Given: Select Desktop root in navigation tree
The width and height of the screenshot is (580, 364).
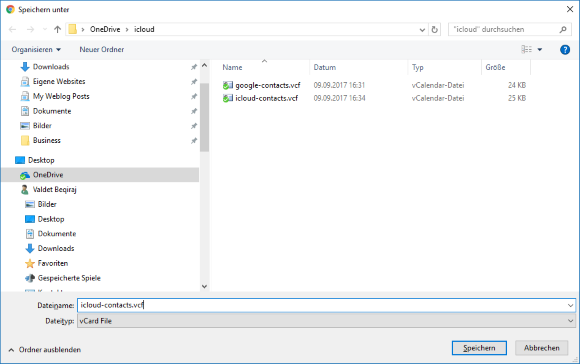Looking at the screenshot, I should click(41, 160).
